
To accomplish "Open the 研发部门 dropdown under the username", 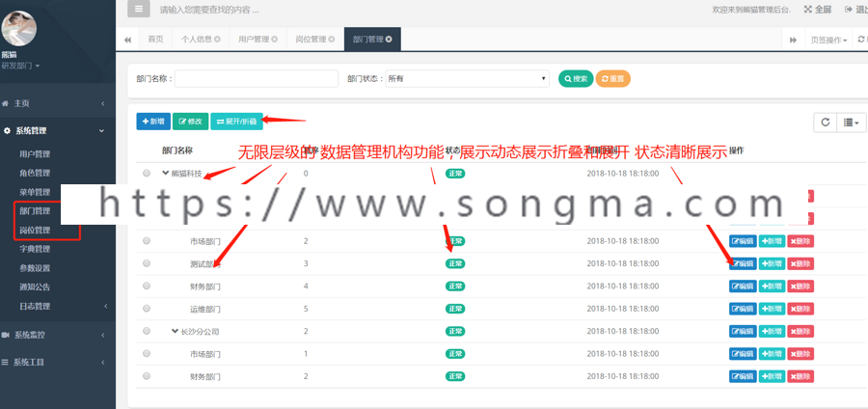I will (x=20, y=66).
